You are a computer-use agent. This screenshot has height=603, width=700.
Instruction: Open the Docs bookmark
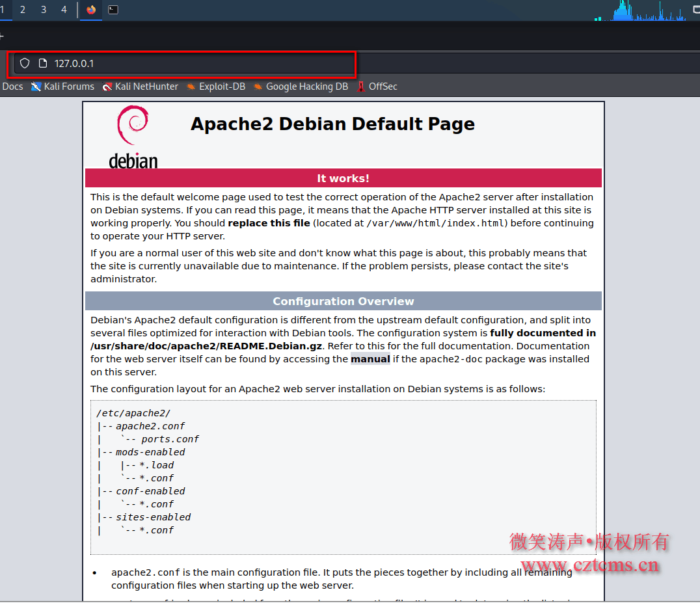(x=12, y=87)
